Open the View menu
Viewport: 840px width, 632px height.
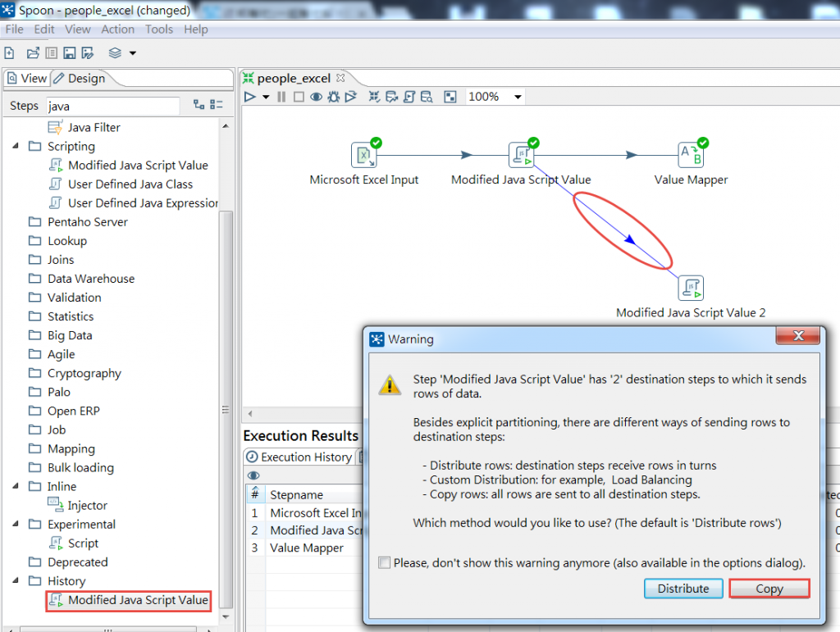click(x=78, y=29)
